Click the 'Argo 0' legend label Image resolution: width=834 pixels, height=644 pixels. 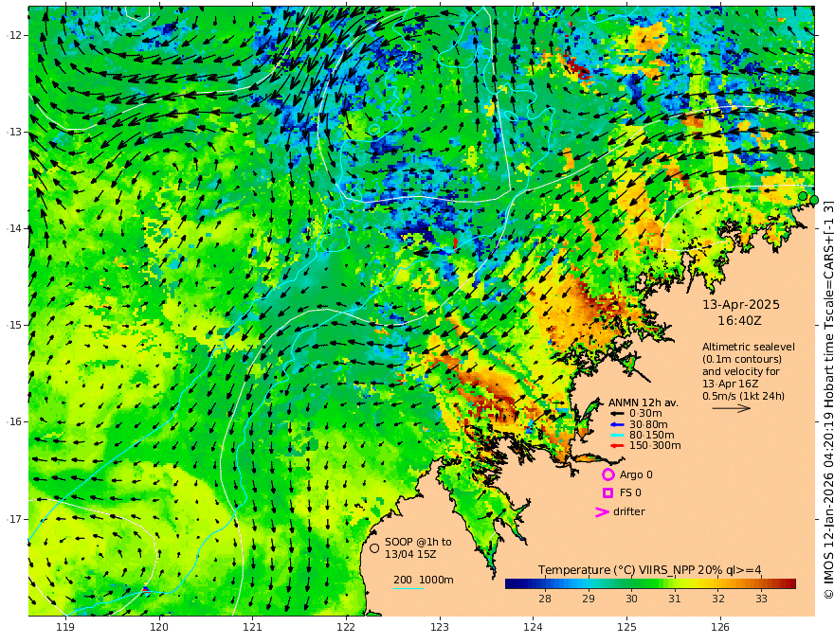[636, 475]
